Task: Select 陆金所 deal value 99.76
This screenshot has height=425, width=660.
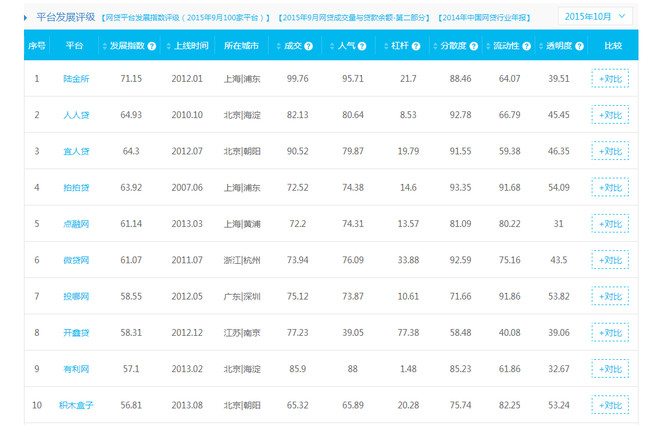Action: [x=298, y=79]
